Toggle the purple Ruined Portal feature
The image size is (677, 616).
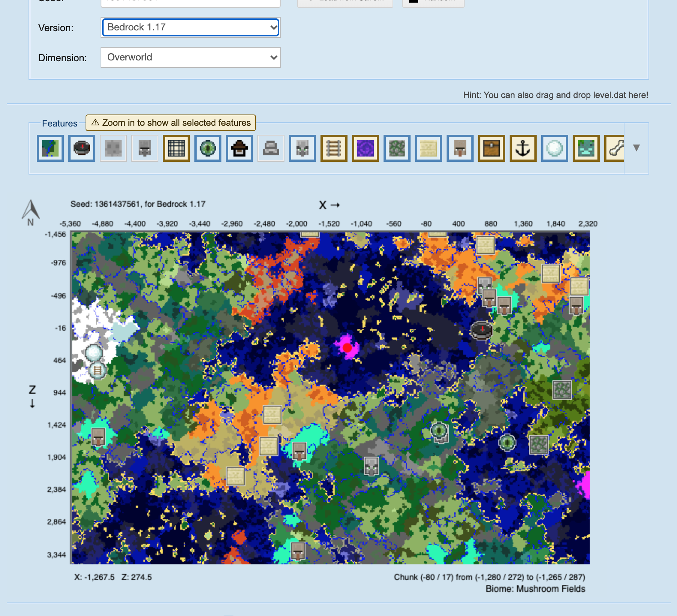(x=366, y=148)
